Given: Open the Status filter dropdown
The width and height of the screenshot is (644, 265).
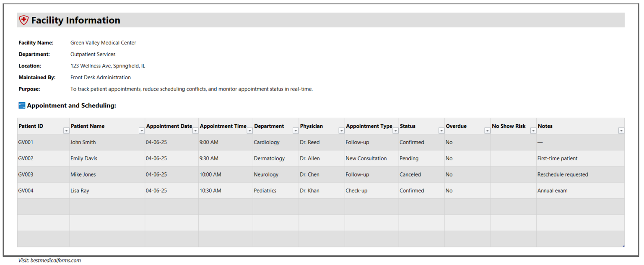Looking at the screenshot, I should [441, 131].
